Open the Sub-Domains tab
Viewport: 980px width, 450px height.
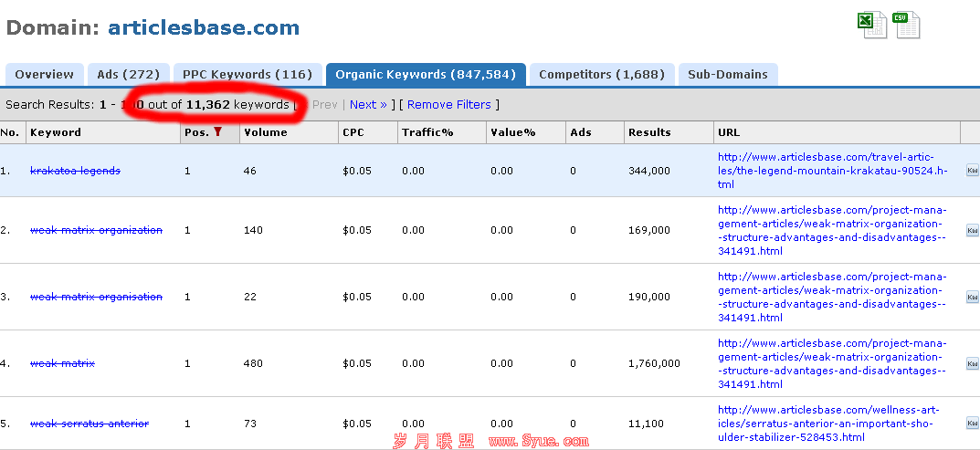point(728,75)
